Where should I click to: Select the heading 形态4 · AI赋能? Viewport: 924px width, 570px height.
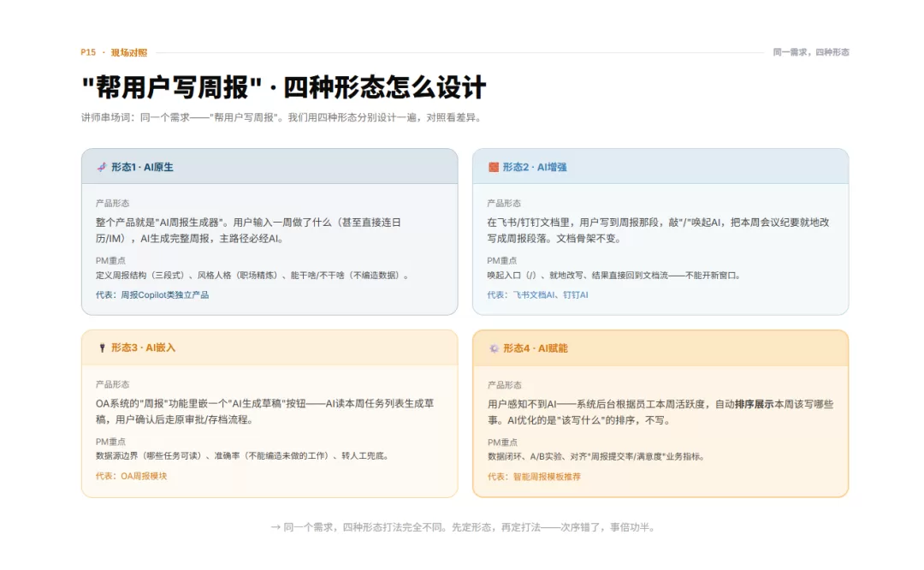(535, 348)
